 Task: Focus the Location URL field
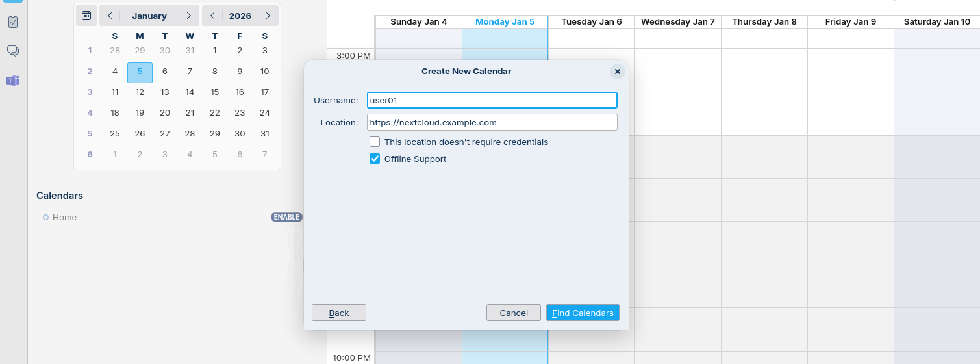[x=492, y=122]
